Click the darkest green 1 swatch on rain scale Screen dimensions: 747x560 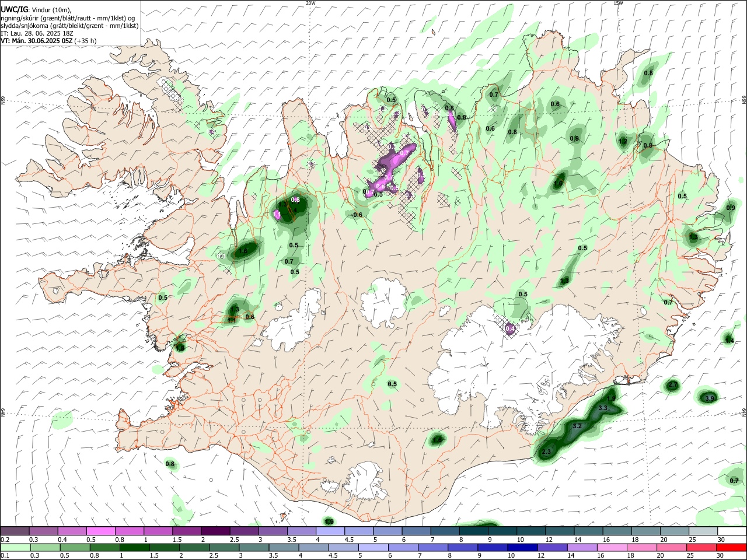(x=134, y=547)
